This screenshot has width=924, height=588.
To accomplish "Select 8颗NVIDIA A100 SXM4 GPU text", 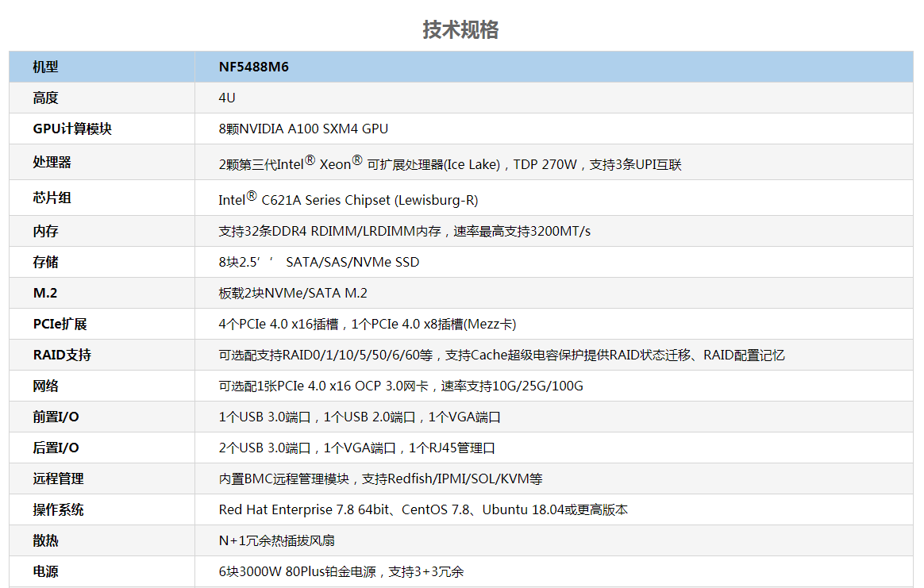I will pyautogui.click(x=303, y=129).
